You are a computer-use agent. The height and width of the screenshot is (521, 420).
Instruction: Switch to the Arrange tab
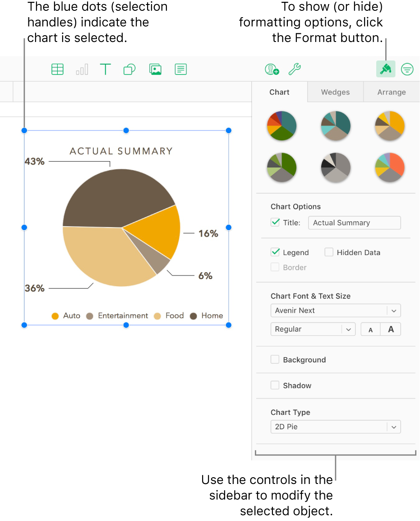pos(392,92)
